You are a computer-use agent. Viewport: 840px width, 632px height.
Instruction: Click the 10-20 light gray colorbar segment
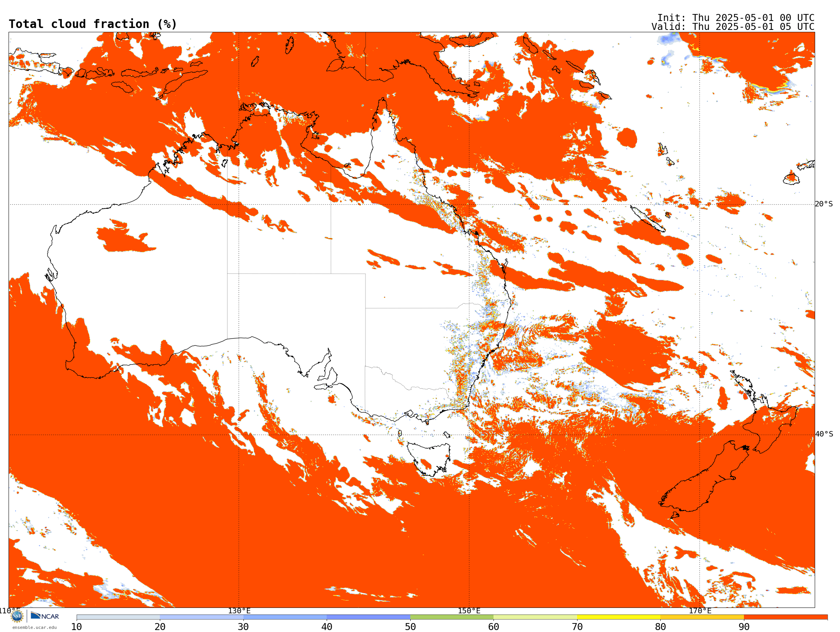point(118,617)
